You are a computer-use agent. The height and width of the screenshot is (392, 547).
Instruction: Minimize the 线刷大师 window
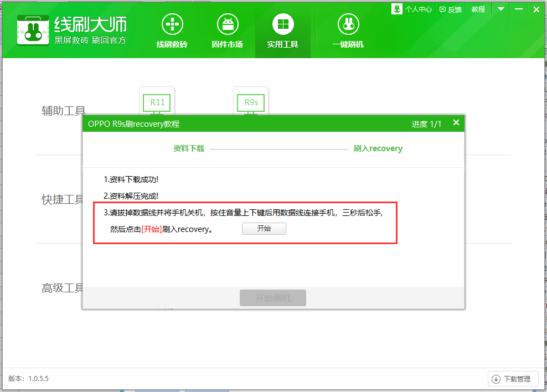click(x=519, y=9)
